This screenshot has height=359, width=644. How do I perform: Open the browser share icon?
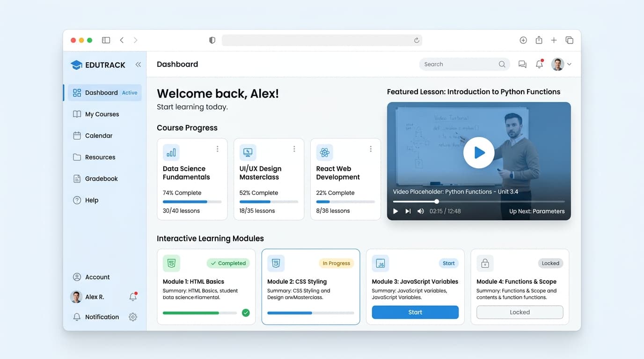[539, 40]
